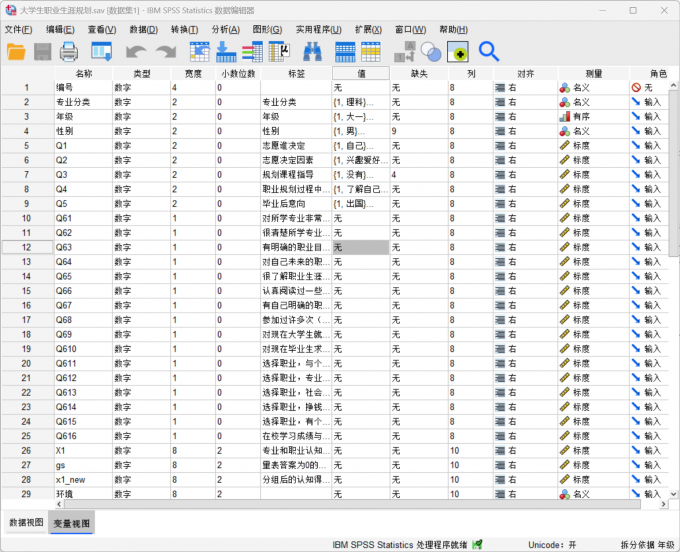Viewport: 680px width, 552px height.
Task: Open the 帮助(H) menu
Action: pyautogui.click(x=453, y=29)
